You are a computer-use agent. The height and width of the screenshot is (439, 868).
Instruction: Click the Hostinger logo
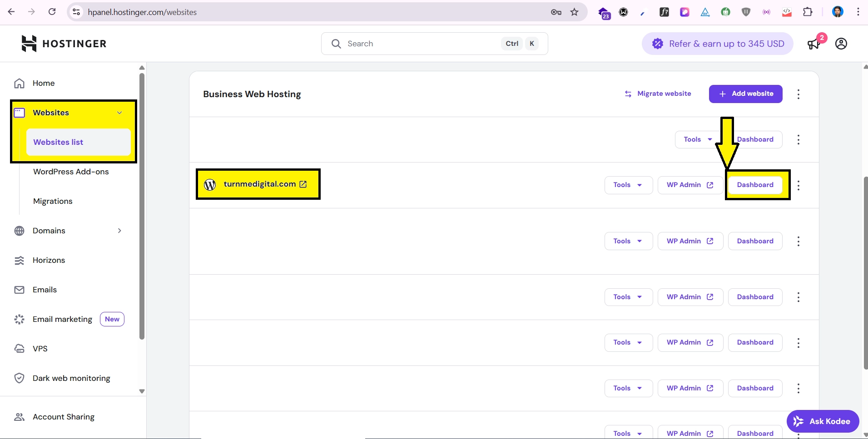[64, 44]
